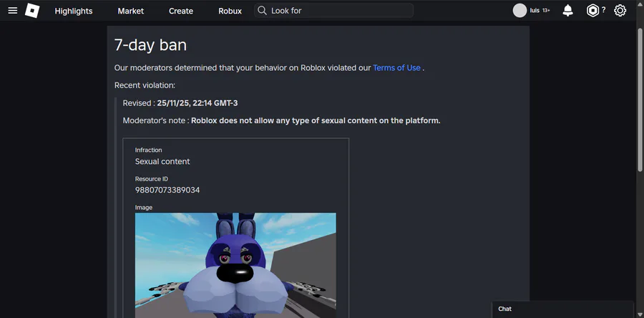
Task: Click the '7-day ban' heading
Action: [150, 45]
